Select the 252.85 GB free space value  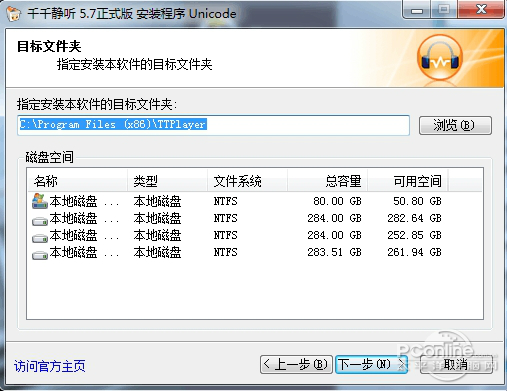[x=414, y=235]
